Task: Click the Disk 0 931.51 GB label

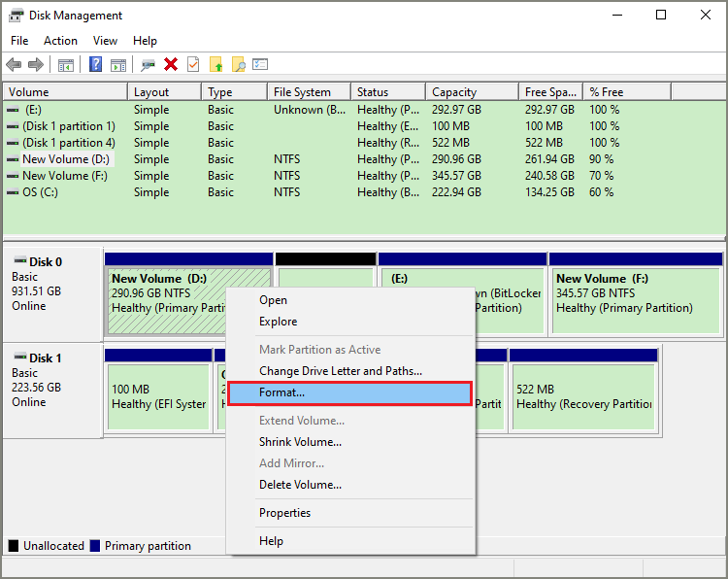Action: (36, 291)
